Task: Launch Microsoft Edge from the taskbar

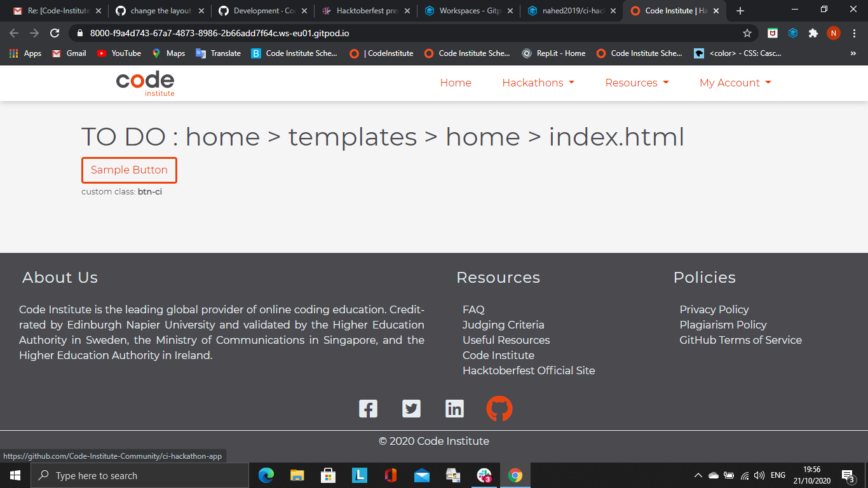Action: point(266,475)
